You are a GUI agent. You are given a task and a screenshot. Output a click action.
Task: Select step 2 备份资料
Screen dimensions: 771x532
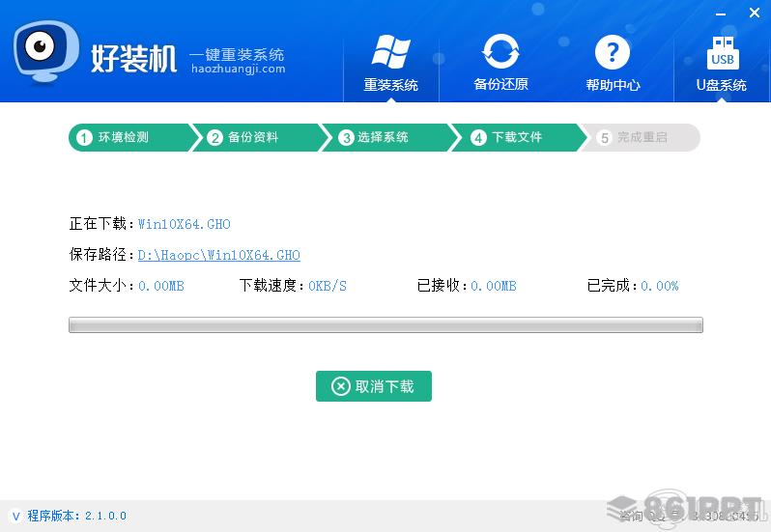(x=258, y=137)
